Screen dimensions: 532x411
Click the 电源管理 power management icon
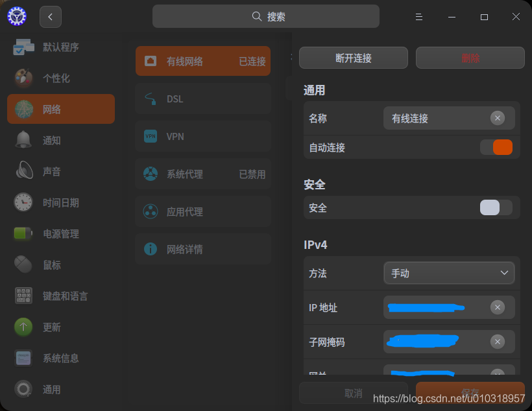[23, 233]
